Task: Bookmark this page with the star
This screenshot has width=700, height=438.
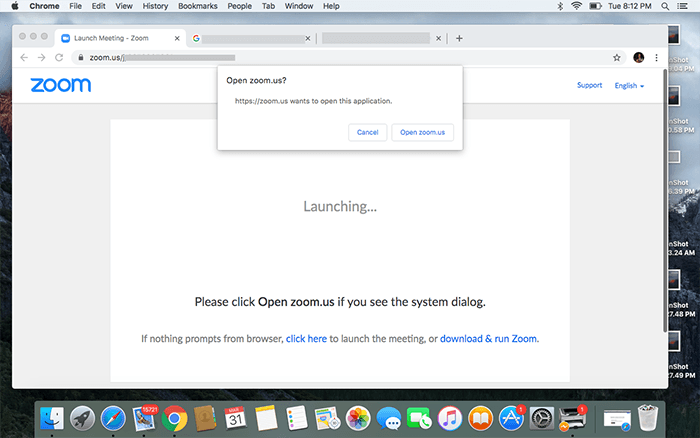Action: 617,58
